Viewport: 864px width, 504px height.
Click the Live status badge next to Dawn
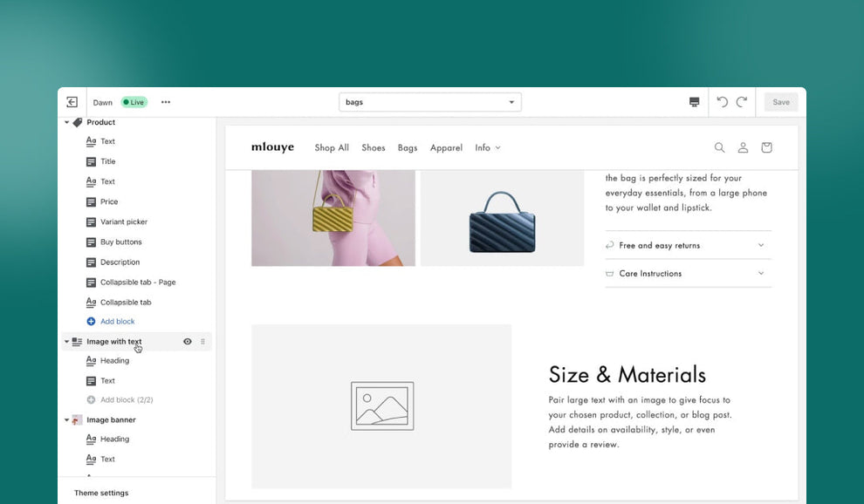coord(134,102)
